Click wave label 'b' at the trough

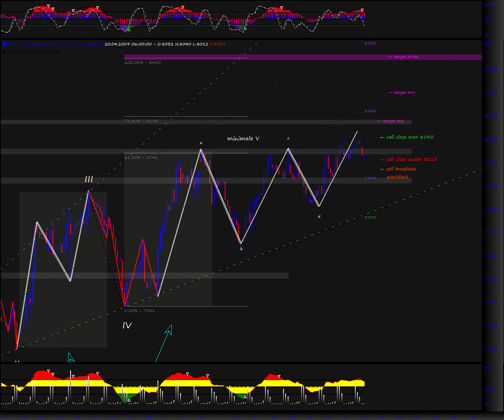pos(241,249)
